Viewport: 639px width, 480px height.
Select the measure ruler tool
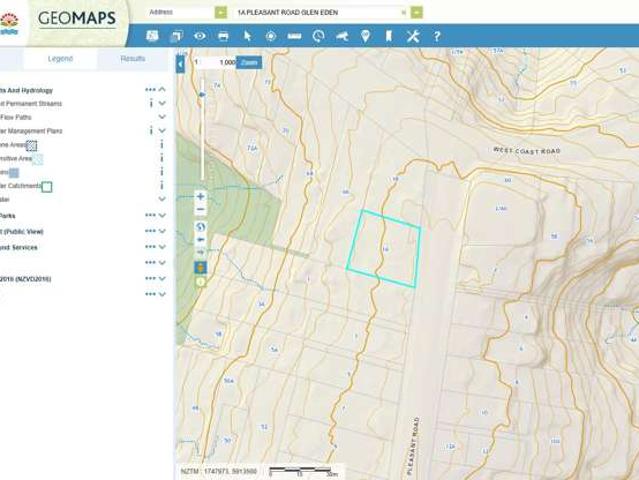pos(294,36)
